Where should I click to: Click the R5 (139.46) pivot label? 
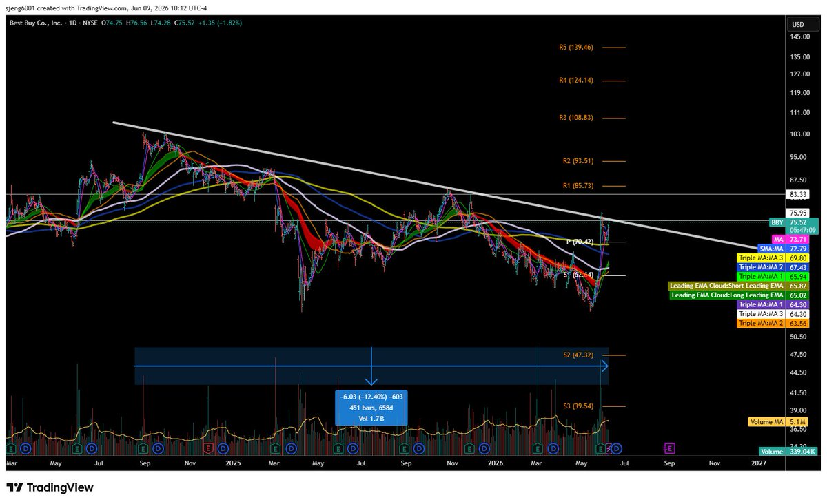[575, 48]
